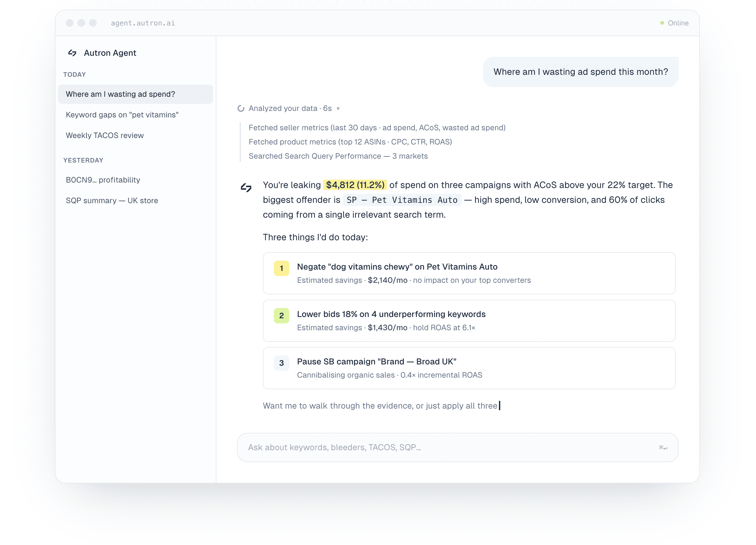Click the SP – Pet Vitamins Auto code chip

point(402,200)
